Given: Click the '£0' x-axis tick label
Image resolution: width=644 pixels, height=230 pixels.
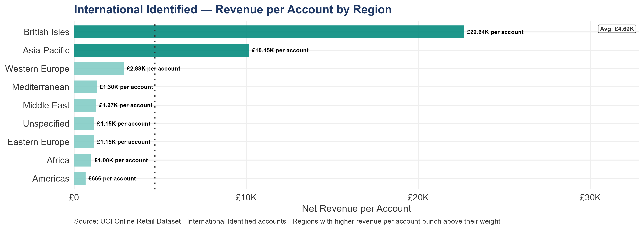Looking at the screenshot, I should tap(74, 198).
